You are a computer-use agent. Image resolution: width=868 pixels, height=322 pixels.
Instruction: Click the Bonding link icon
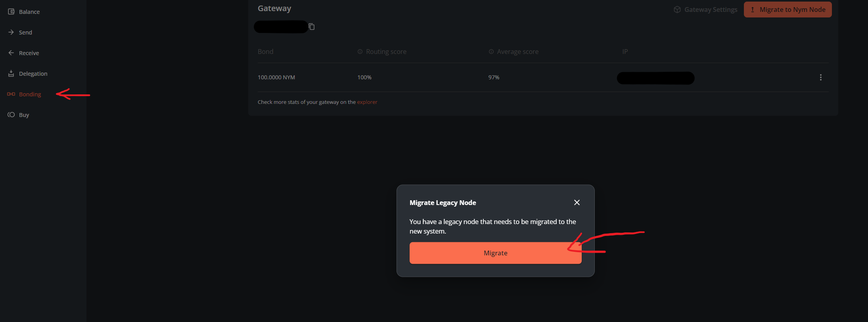pos(11,94)
